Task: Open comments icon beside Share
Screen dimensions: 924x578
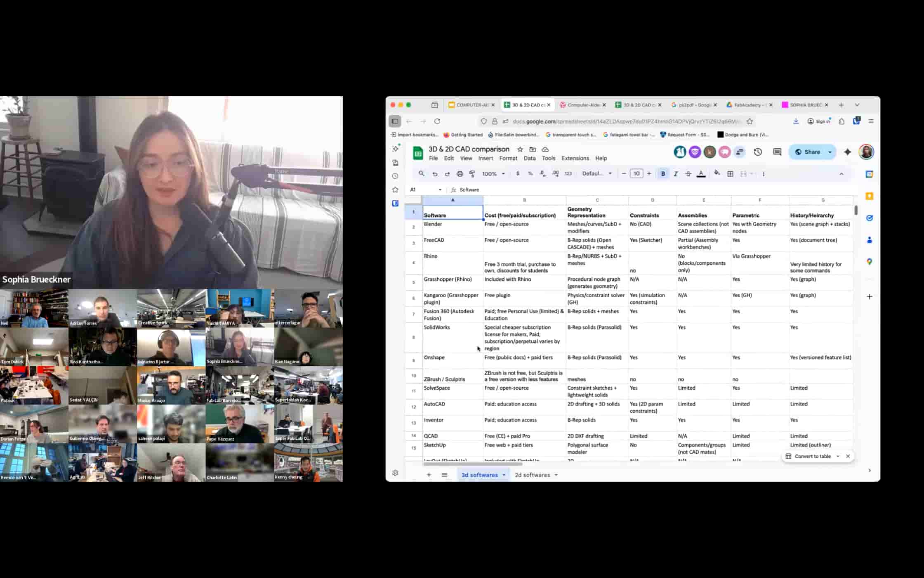Action: (x=777, y=152)
